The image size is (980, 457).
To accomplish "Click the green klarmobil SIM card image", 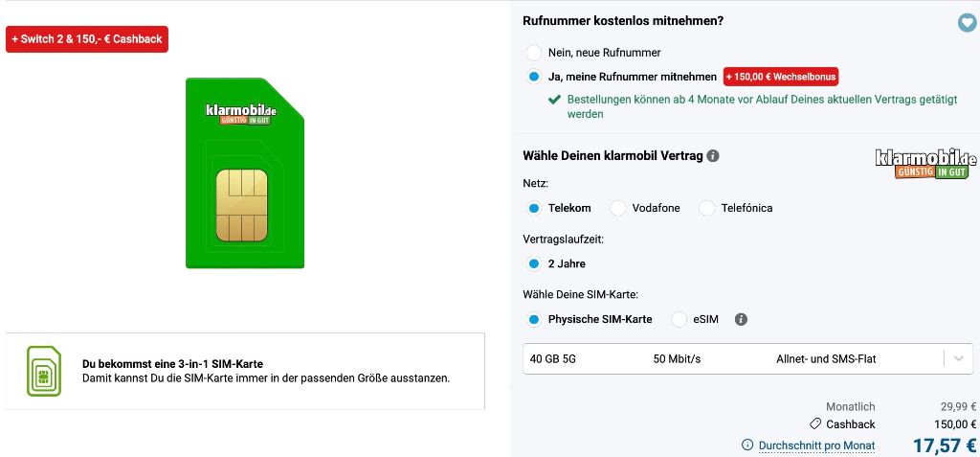I will pyautogui.click(x=245, y=172).
